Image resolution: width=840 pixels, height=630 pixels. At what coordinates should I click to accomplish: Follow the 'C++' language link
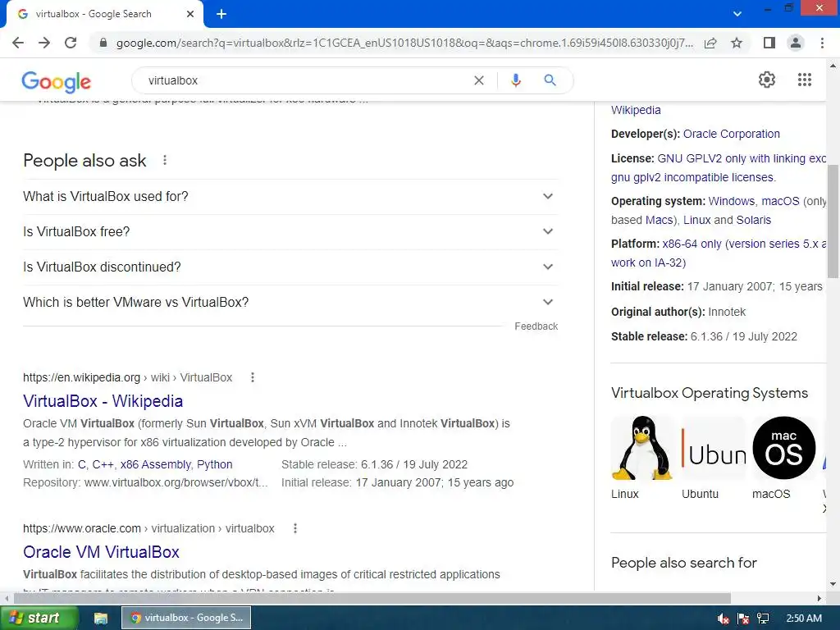point(103,464)
